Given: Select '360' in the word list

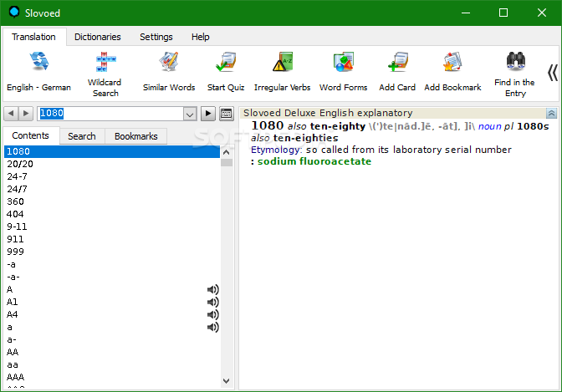Looking at the screenshot, I should 112,201.
